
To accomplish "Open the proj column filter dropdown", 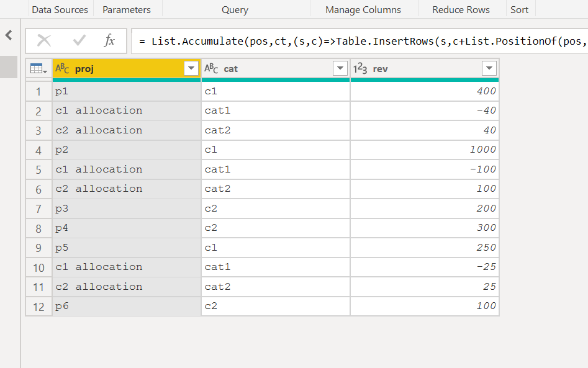I will [x=191, y=68].
